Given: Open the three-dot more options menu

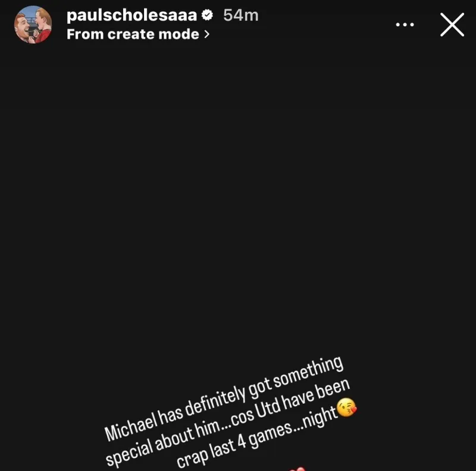Looking at the screenshot, I should (405, 24).
